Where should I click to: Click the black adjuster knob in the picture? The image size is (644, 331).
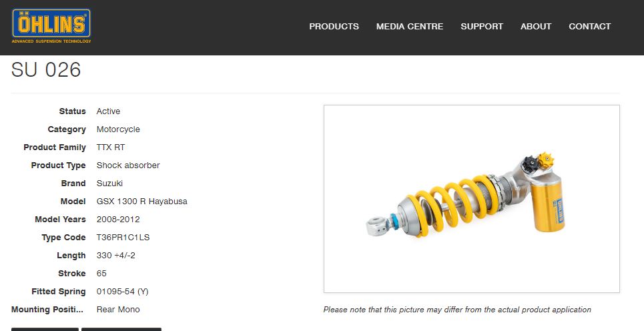(530, 164)
